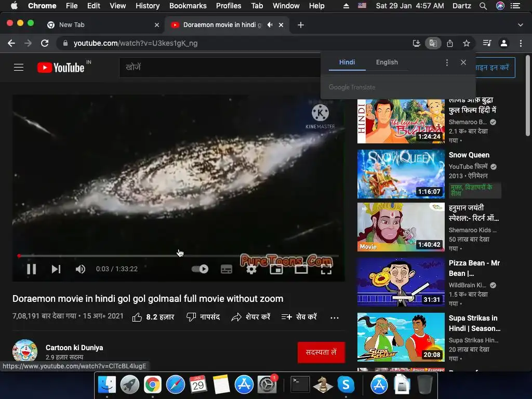Open the Cartoon ki Duniya channel name

point(74,348)
